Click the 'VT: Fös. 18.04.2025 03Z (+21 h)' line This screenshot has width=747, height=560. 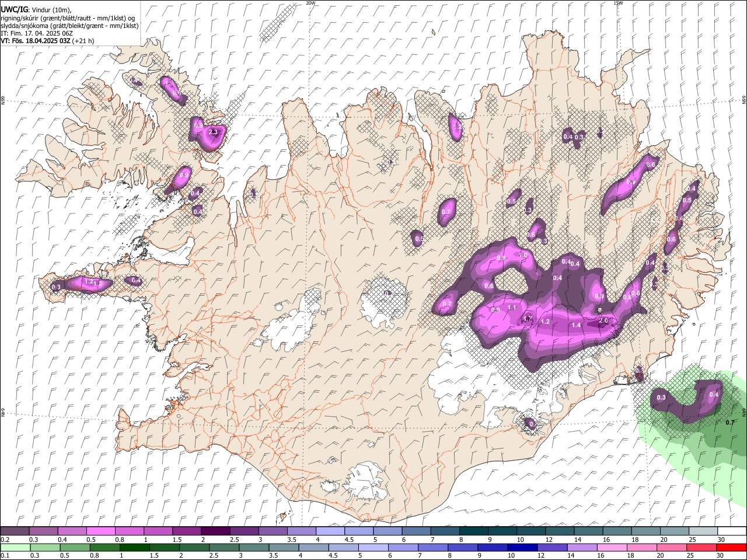[x=47, y=41]
